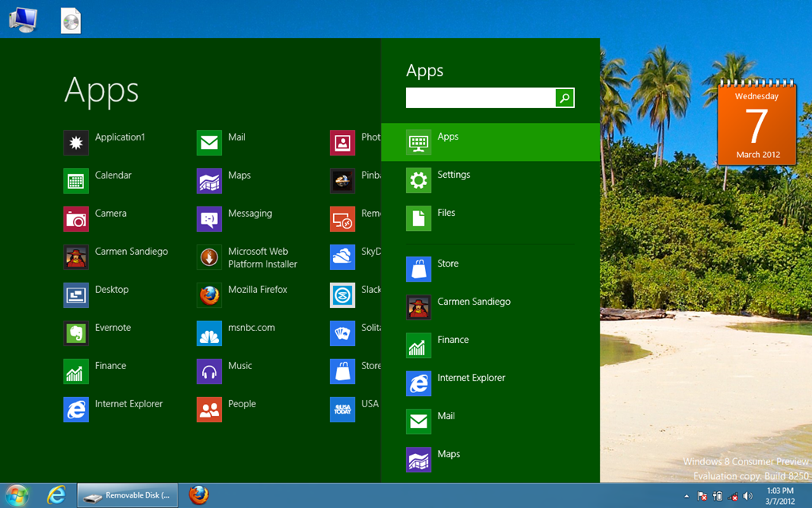
Task: Open the People app icon
Action: point(209,410)
